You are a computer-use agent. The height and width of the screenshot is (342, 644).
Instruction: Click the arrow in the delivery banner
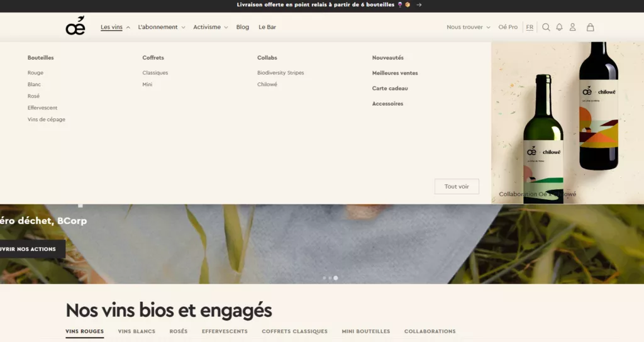pos(419,5)
